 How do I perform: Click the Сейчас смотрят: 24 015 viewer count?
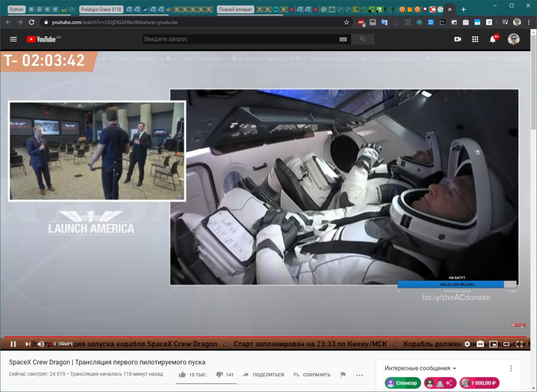click(37, 374)
